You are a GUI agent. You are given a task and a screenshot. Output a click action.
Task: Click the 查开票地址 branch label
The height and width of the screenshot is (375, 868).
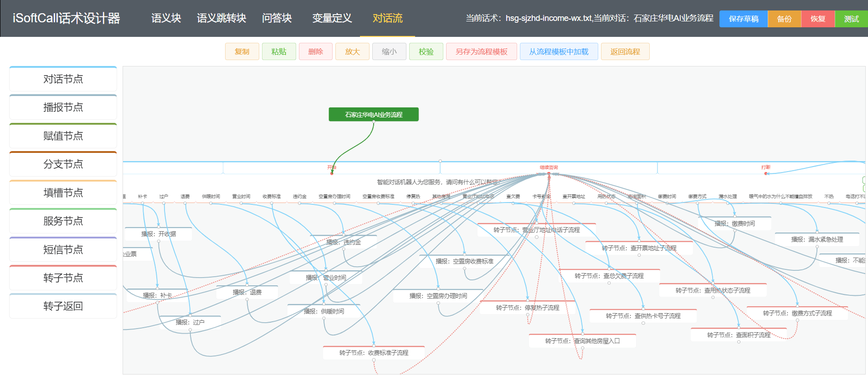pos(574,197)
